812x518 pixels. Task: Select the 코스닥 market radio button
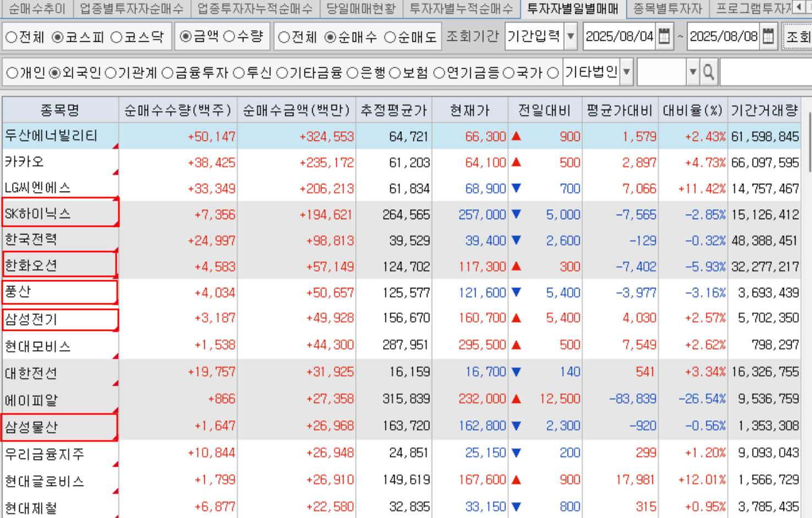tap(117, 37)
